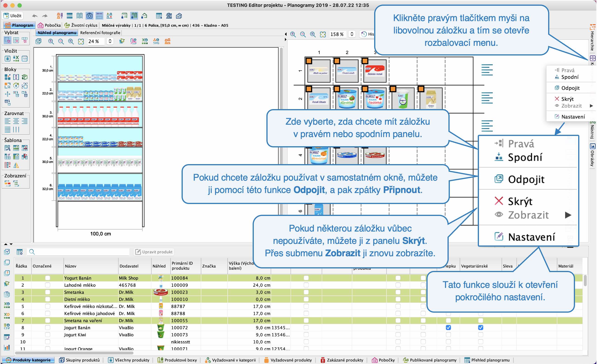Open the Skupiny produktů bottom tab
The height and width of the screenshot is (364, 597).
[x=80, y=360]
